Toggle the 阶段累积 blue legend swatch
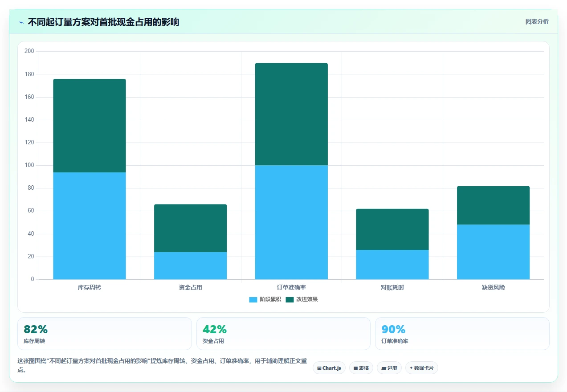The height and width of the screenshot is (392, 567). (x=253, y=299)
